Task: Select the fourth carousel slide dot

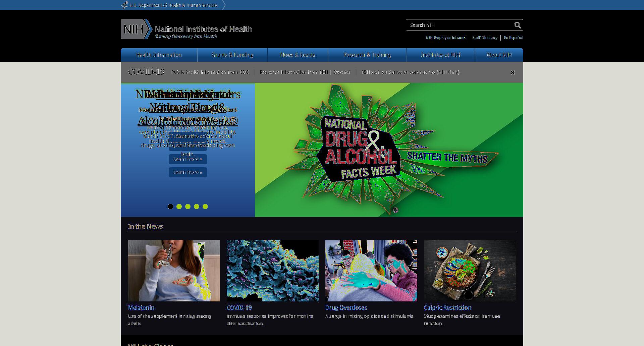Action: [197, 207]
